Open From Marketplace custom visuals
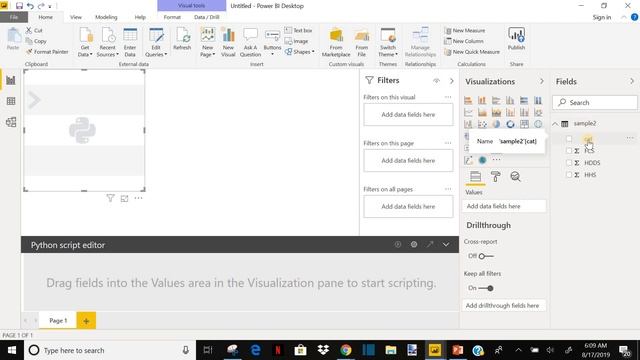The image size is (640, 360). point(336,42)
